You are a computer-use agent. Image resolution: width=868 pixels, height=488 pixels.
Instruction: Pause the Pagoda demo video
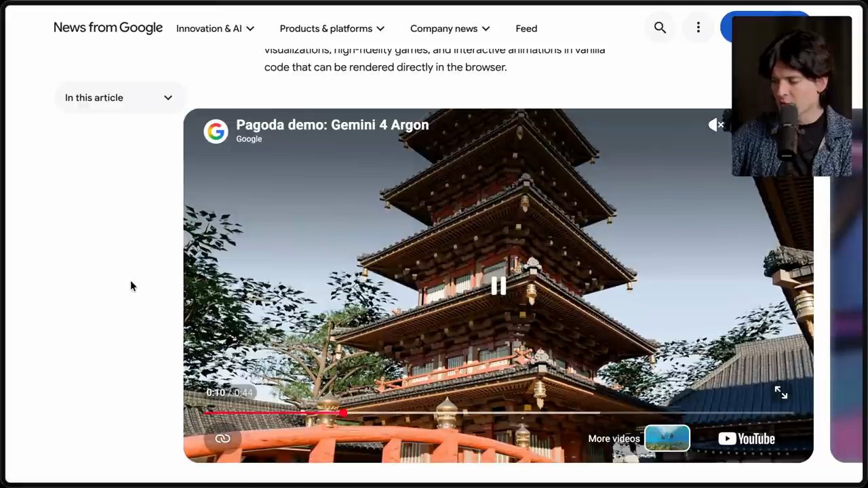498,286
